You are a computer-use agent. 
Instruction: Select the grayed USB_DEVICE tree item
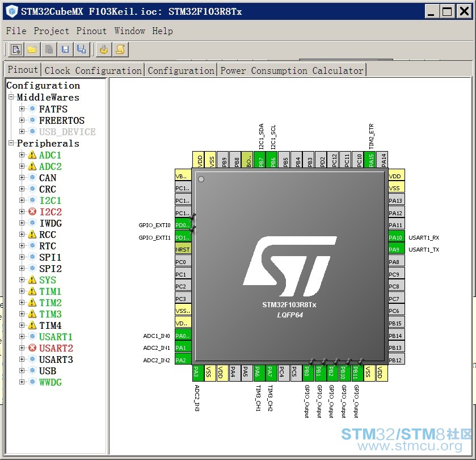(67, 132)
